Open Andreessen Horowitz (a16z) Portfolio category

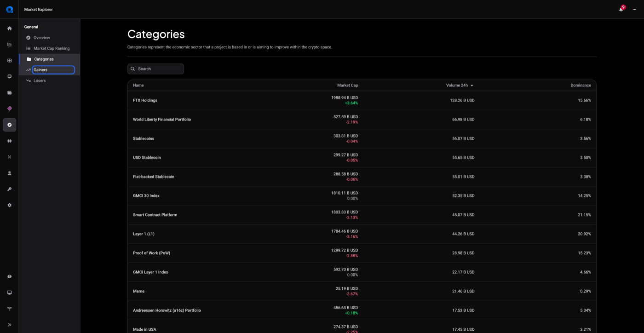362,310
